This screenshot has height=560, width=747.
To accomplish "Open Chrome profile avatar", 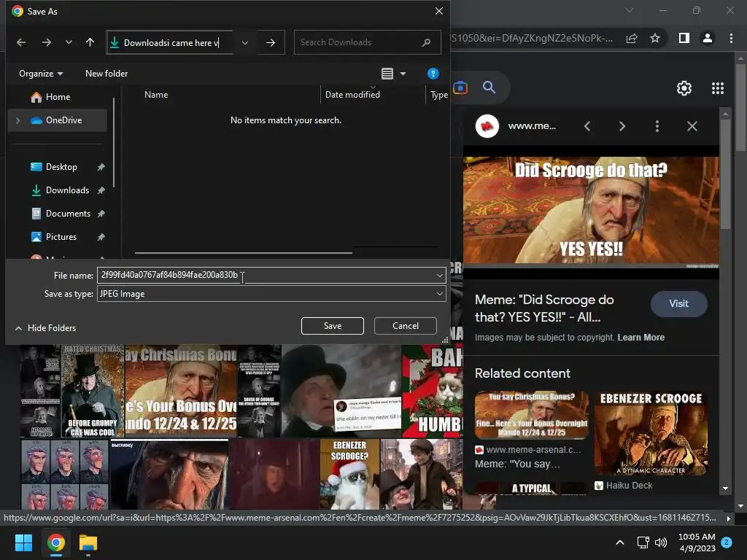I will (x=708, y=38).
